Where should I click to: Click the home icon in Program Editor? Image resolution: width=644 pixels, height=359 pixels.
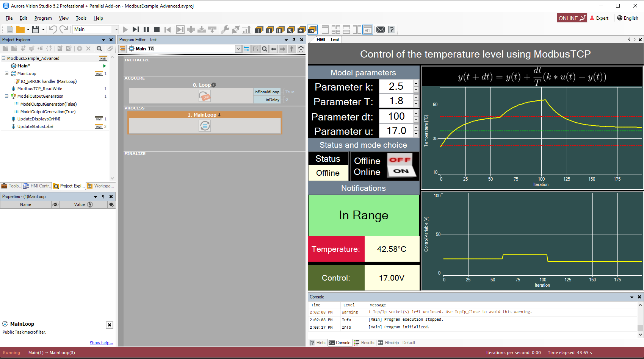point(301,49)
